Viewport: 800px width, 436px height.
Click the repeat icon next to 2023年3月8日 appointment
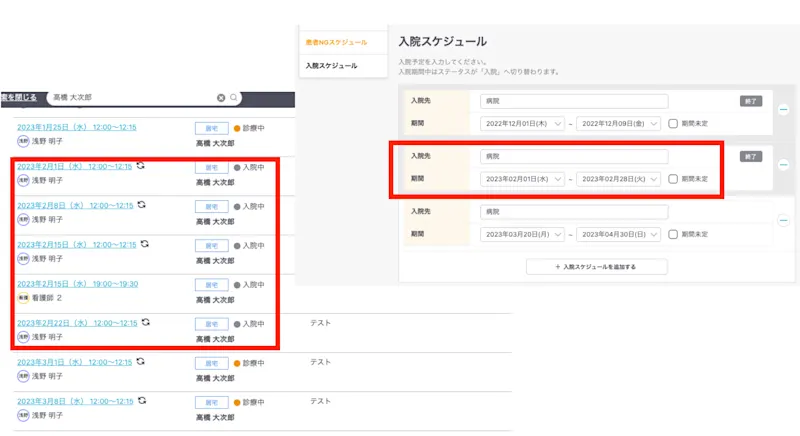[142, 401]
